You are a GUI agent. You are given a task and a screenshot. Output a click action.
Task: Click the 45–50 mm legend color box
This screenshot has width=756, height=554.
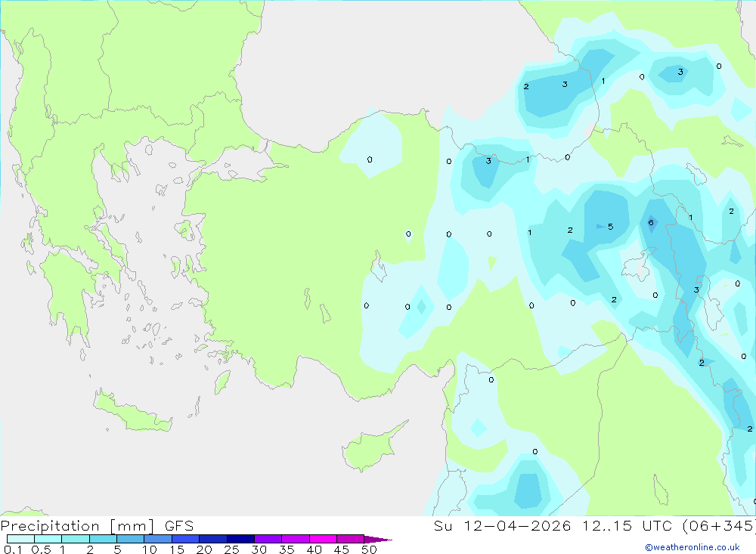click(351, 539)
